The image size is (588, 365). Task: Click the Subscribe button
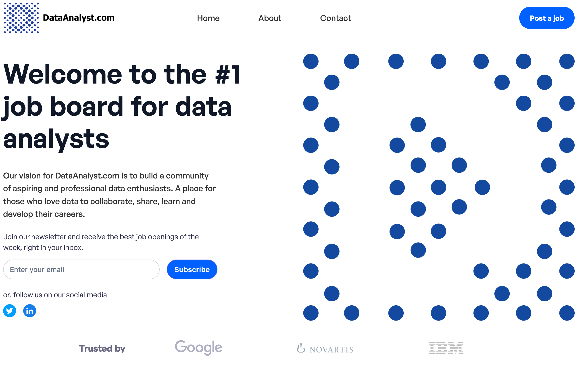[x=192, y=269]
